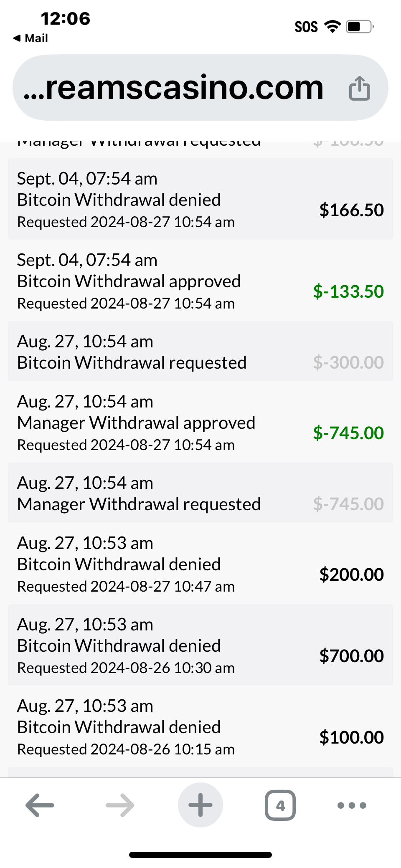Screen dimensions: 401x868
Task: Open the $-745.00 Manager Withdrawal approved entry
Action: point(200,422)
